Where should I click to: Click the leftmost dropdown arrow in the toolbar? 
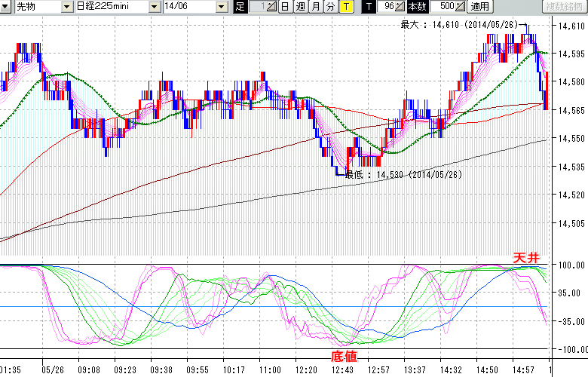pyautogui.click(x=6, y=7)
